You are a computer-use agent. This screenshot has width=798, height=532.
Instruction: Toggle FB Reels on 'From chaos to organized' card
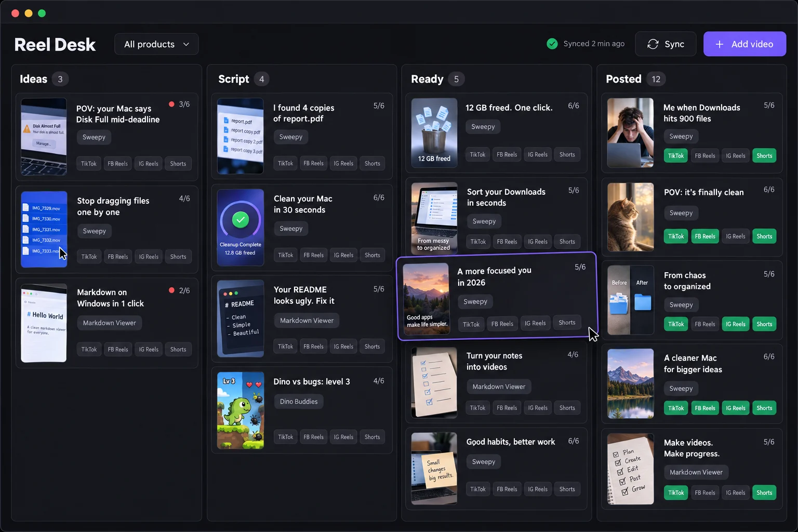coord(705,324)
